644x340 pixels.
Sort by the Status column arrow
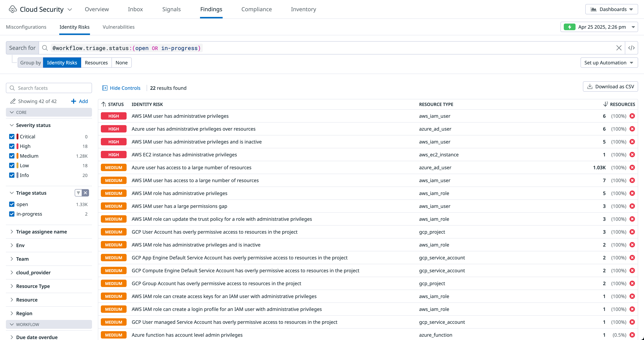pos(104,104)
